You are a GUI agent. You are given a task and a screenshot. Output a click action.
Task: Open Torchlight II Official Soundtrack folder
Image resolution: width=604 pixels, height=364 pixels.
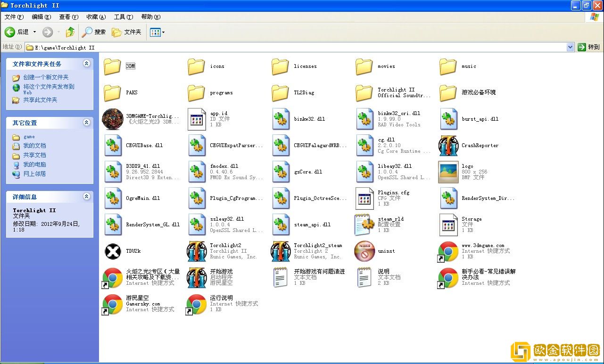pyautogui.click(x=364, y=93)
